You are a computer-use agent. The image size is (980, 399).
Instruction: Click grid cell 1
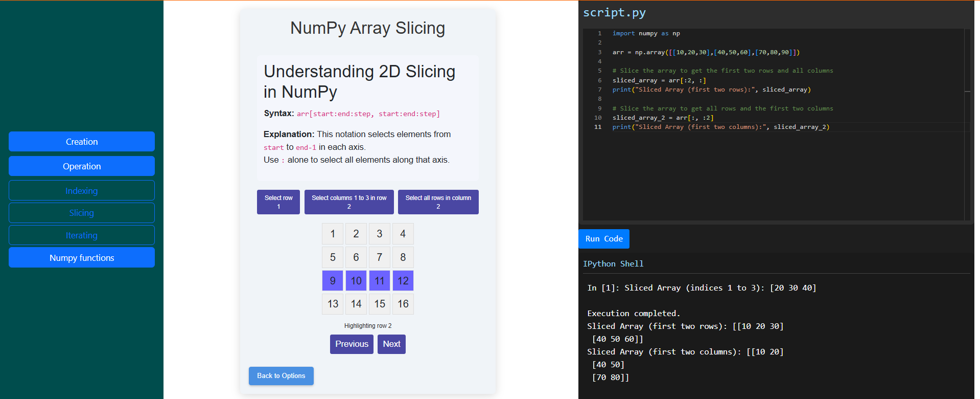(333, 234)
